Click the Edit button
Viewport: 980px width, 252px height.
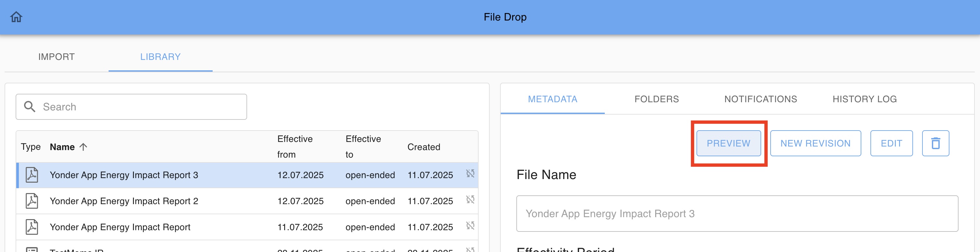[891, 144]
